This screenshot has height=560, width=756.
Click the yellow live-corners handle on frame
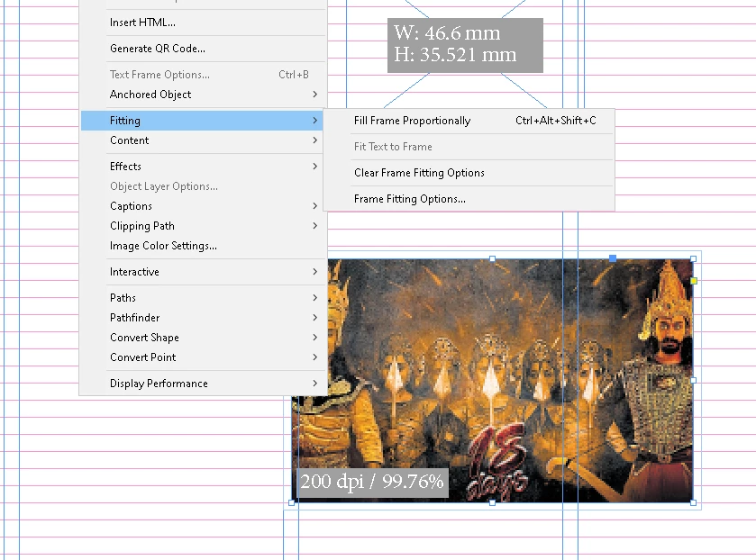pyautogui.click(x=693, y=281)
